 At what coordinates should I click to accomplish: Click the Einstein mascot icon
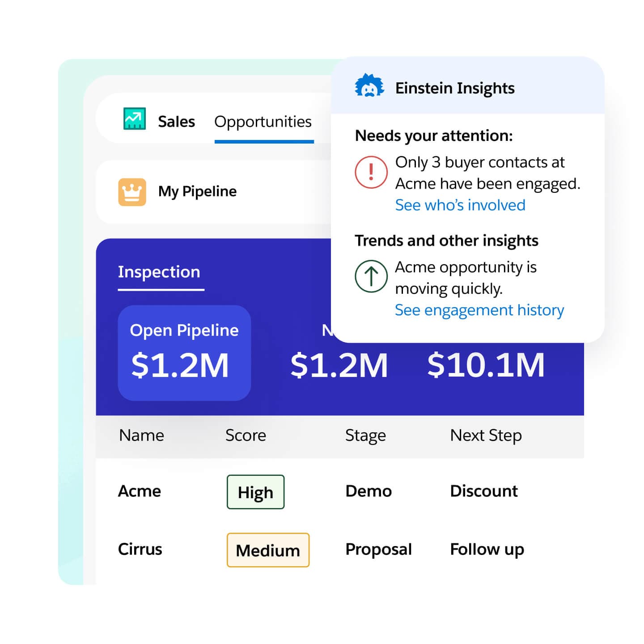tap(369, 86)
